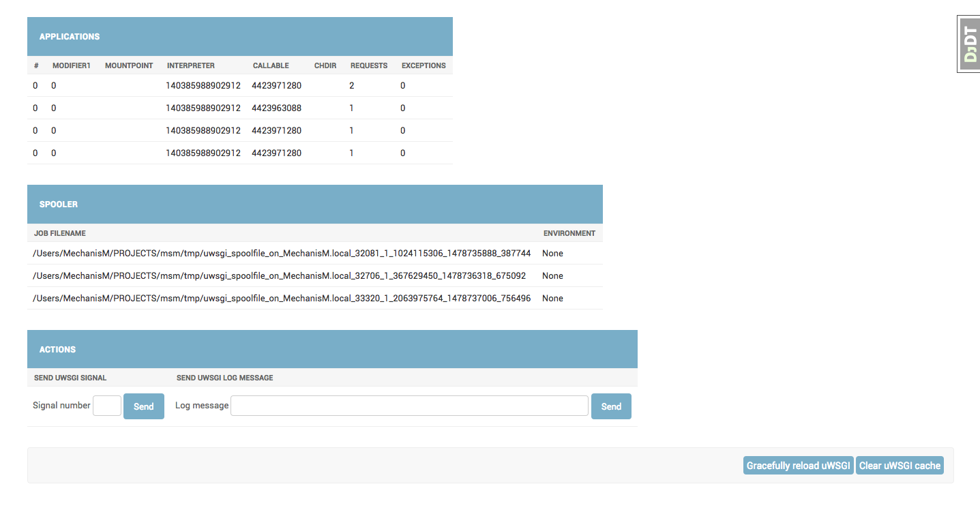Screen dimensions: 980x512
Task: Focus the Log message text field
Action: (x=409, y=406)
